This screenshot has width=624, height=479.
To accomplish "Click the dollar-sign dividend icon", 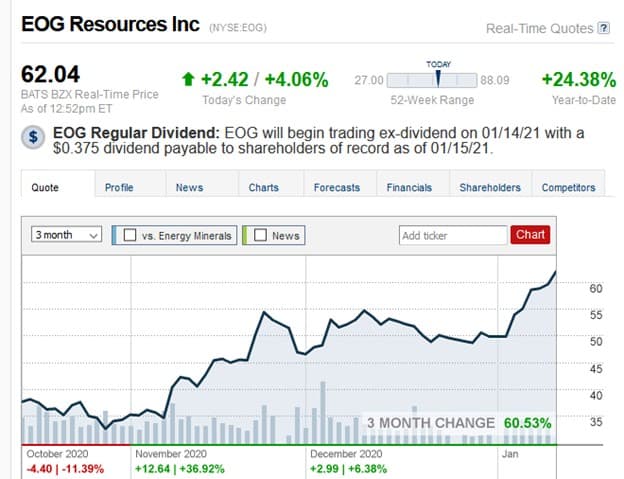I will click(x=33, y=137).
